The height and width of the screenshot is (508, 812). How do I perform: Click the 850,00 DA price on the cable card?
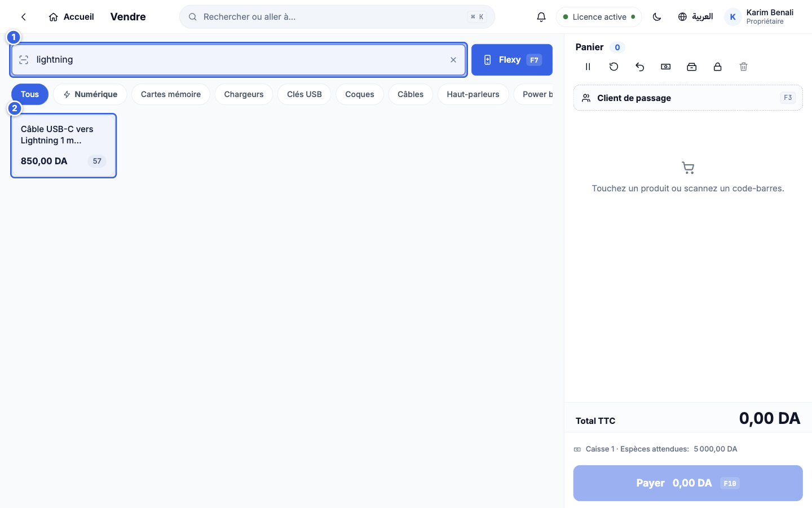point(44,161)
